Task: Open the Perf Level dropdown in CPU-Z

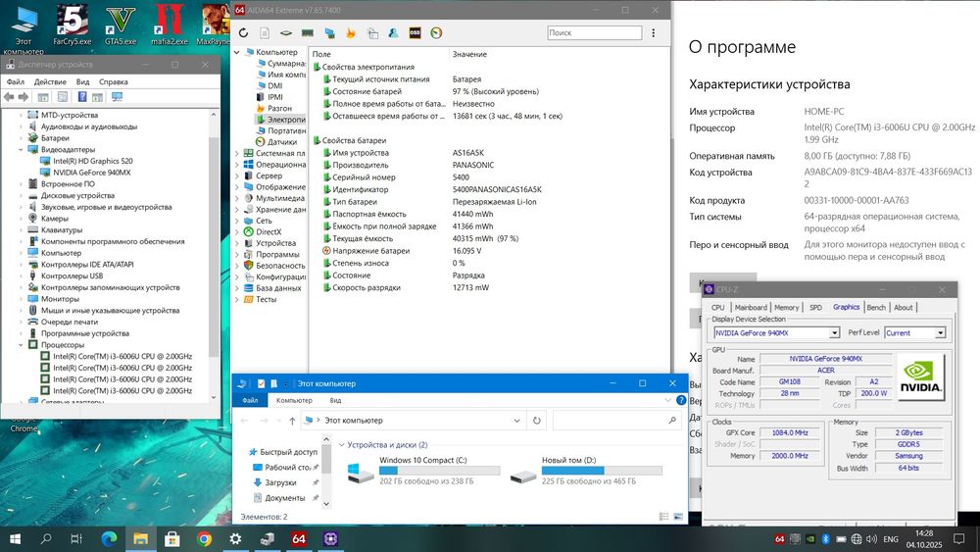Action: (x=940, y=333)
